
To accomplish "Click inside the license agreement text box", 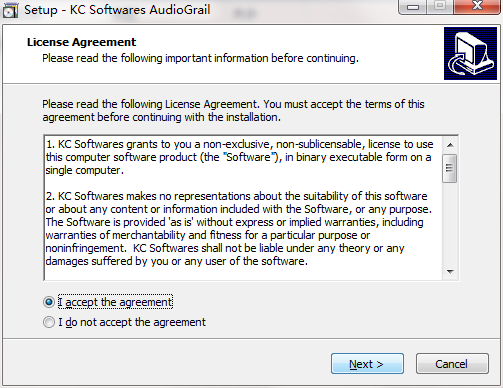I will pos(243,208).
